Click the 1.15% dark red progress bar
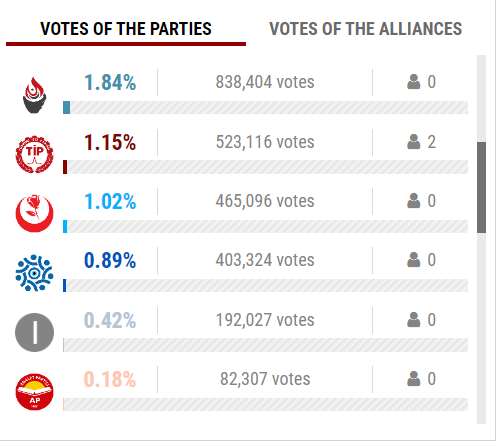This screenshot has height=448, width=496. (x=265, y=167)
